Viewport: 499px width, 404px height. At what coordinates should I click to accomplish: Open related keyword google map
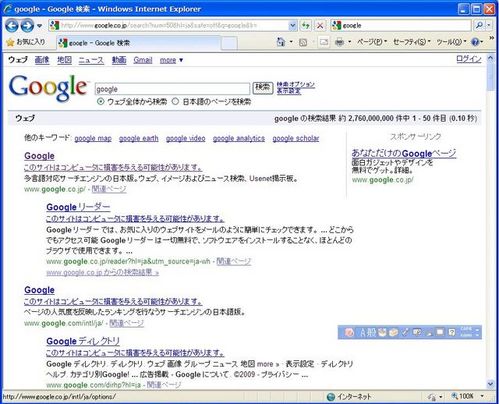[x=93, y=138]
